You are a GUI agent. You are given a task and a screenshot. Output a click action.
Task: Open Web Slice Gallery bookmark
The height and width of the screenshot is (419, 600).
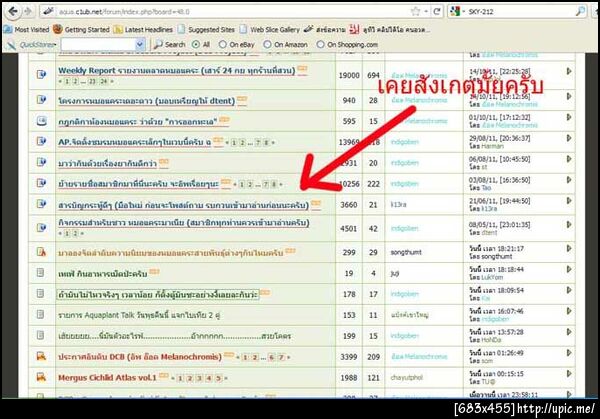pyautogui.click(x=270, y=29)
